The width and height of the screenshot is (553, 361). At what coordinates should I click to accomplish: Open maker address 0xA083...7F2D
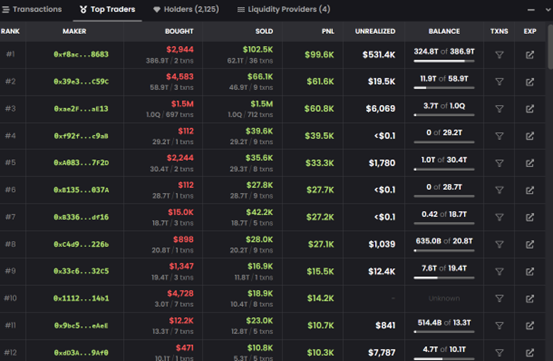tap(81, 163)
